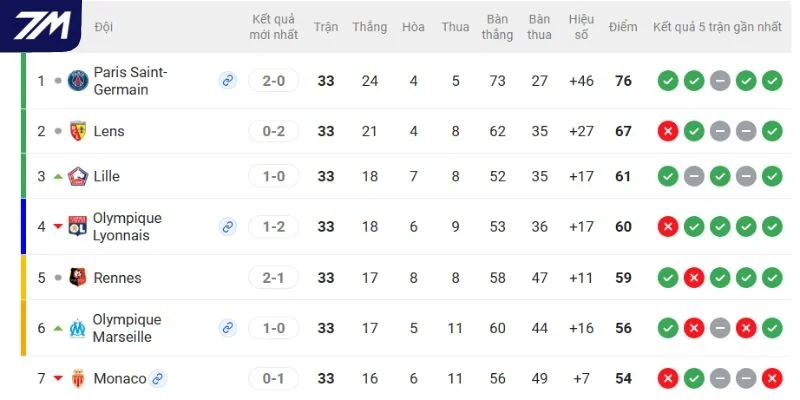Click Monaco's last red loss indicator
This screenshot has height=400, width=800.
point(772,379)
